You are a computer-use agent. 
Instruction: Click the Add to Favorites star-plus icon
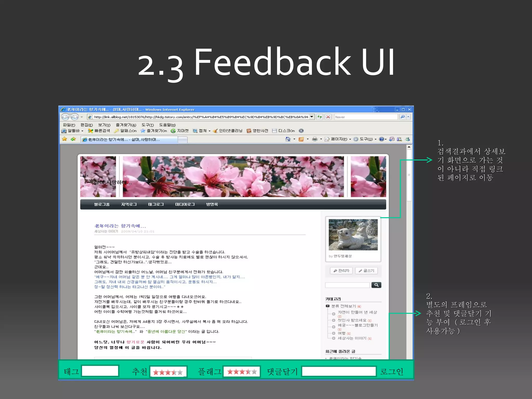tap(74, 139)
